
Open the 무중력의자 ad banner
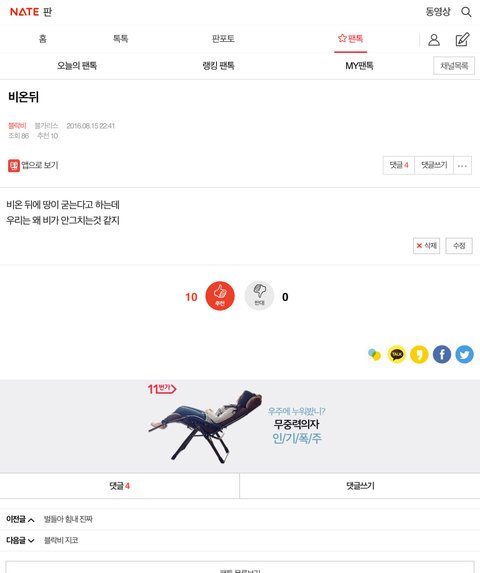(240, 426)
